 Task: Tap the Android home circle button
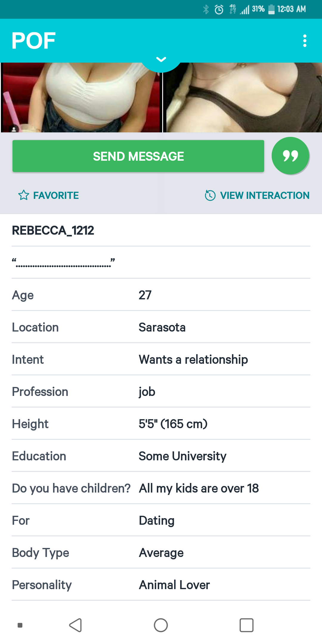pos(161,625)
